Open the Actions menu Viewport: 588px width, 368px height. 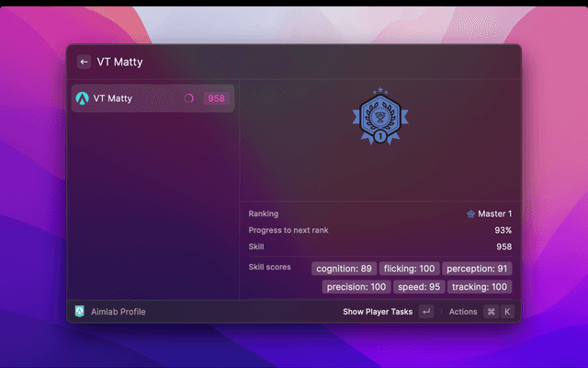[463, 312]
